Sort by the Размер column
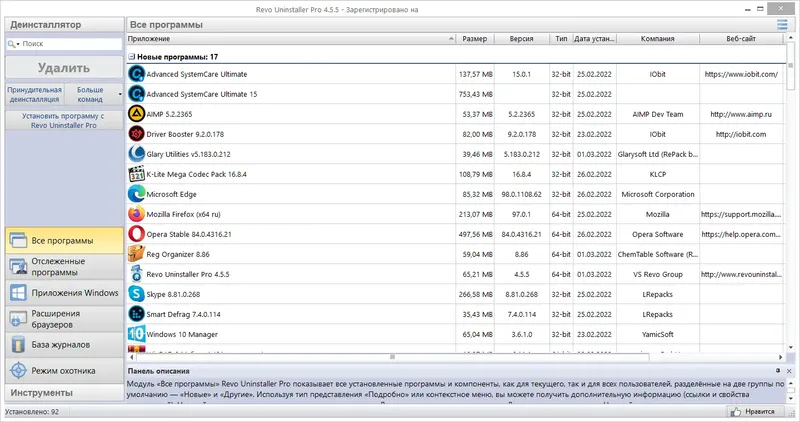This screenshot has width=800, height=422. tap(475, 39)
